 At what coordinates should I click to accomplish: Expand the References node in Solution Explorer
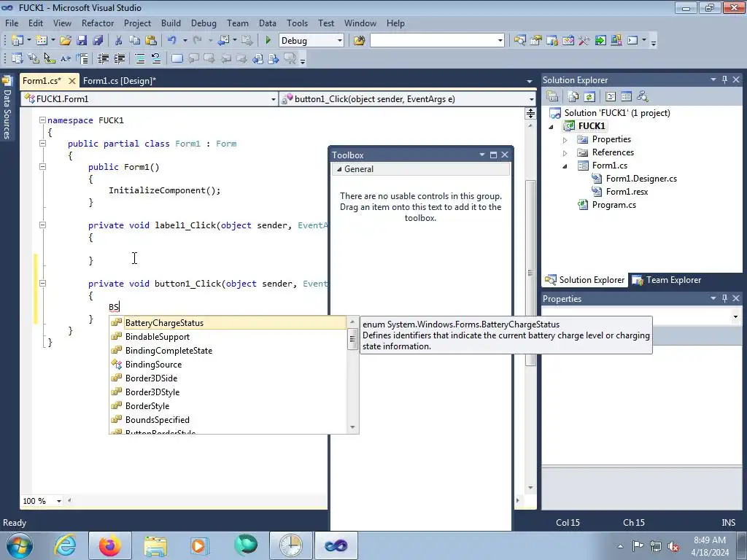(565, 153)
